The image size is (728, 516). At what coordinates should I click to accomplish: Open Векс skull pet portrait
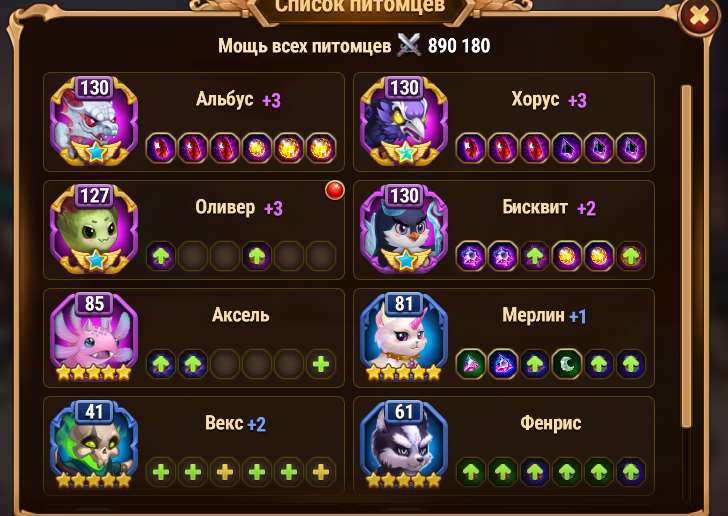coord(94,445)
